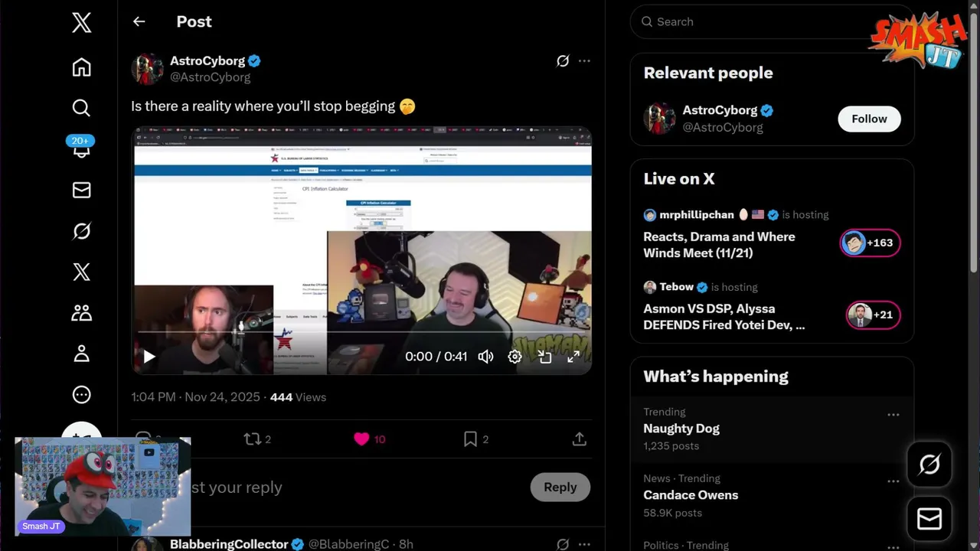Open Communities people icon
This screenshot has height=551, width=980.
tap(81, 312)
